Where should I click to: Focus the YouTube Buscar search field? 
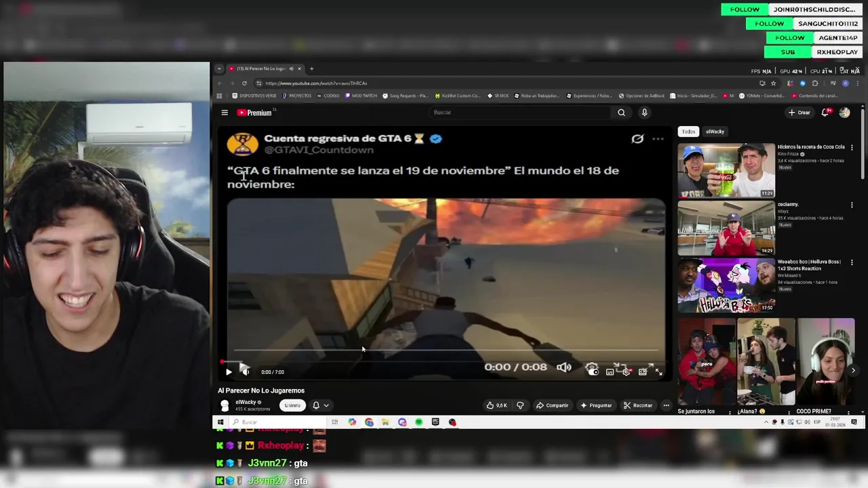tap(521, 113)
